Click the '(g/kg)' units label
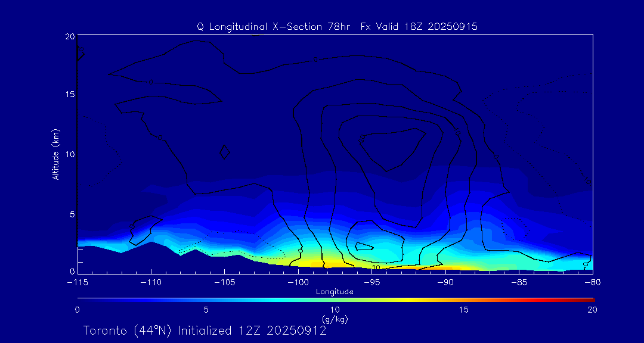 point(335,319)
